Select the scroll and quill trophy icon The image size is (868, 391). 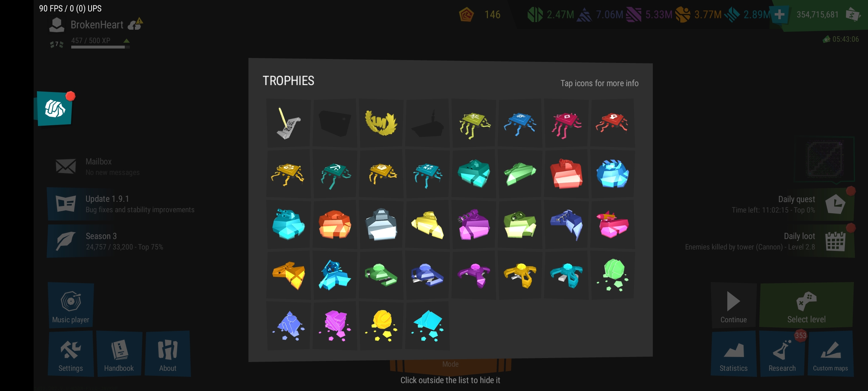289,123
